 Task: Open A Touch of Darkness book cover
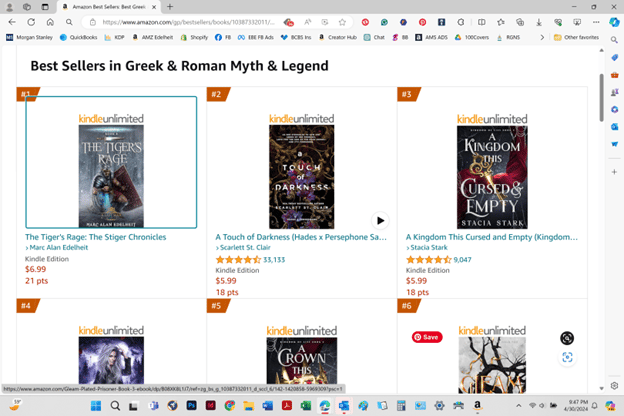coord(302,177)
